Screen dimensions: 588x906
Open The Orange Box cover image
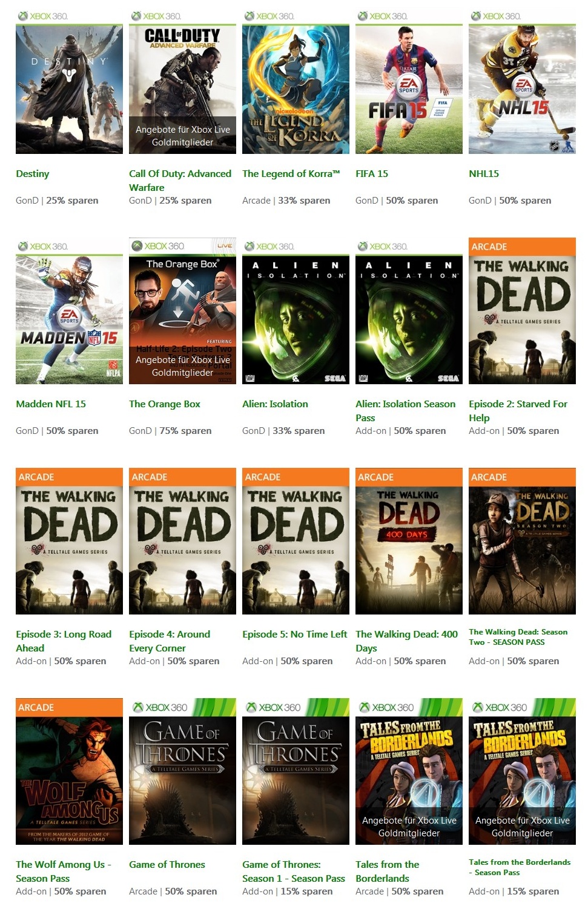click(182, 311)
